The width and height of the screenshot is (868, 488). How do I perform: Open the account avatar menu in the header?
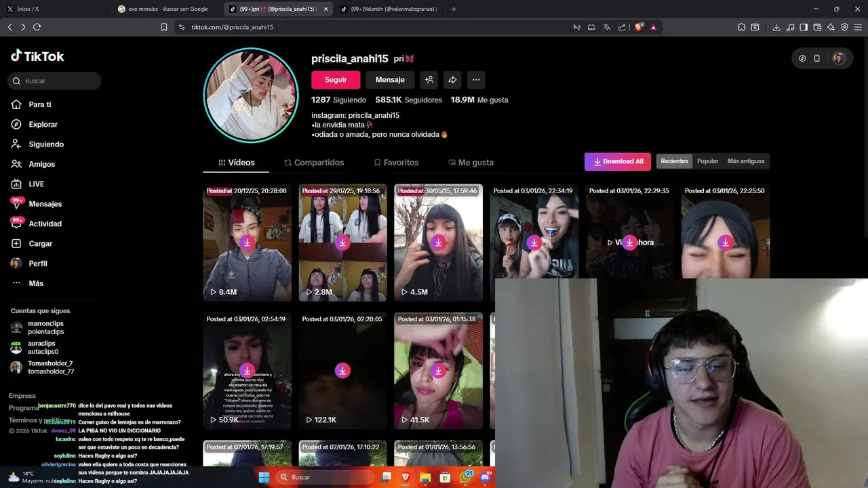[x=839, y=58]
